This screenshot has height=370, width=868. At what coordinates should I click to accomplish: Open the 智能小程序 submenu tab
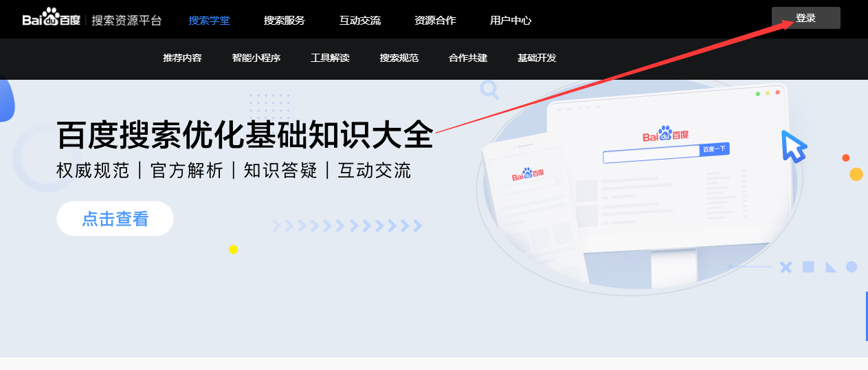coord(256,58)
